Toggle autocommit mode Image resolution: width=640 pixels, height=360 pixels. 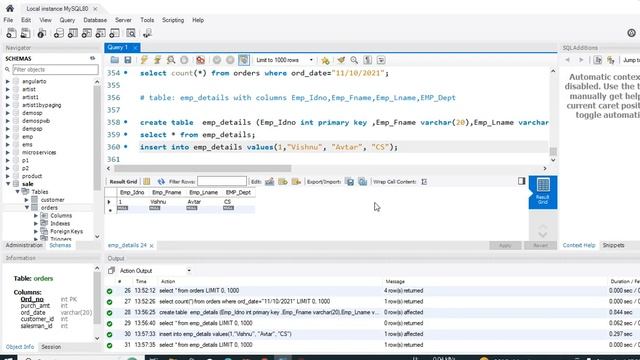(x=244, y=60)
